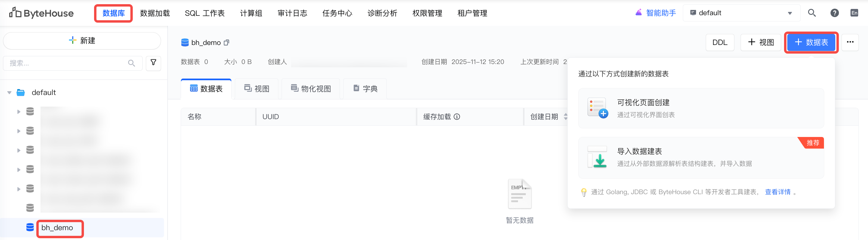Open the 权限管理 menu

click(x=427, y=13)
